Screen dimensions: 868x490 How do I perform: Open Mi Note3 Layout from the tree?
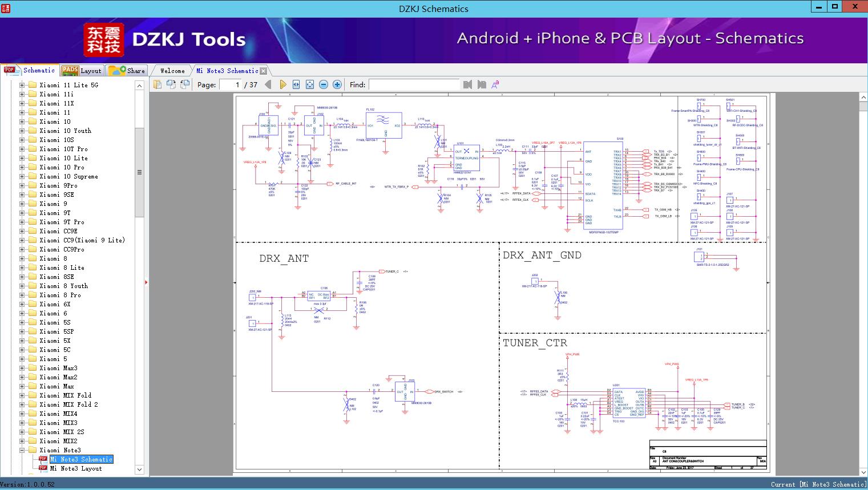76,468
